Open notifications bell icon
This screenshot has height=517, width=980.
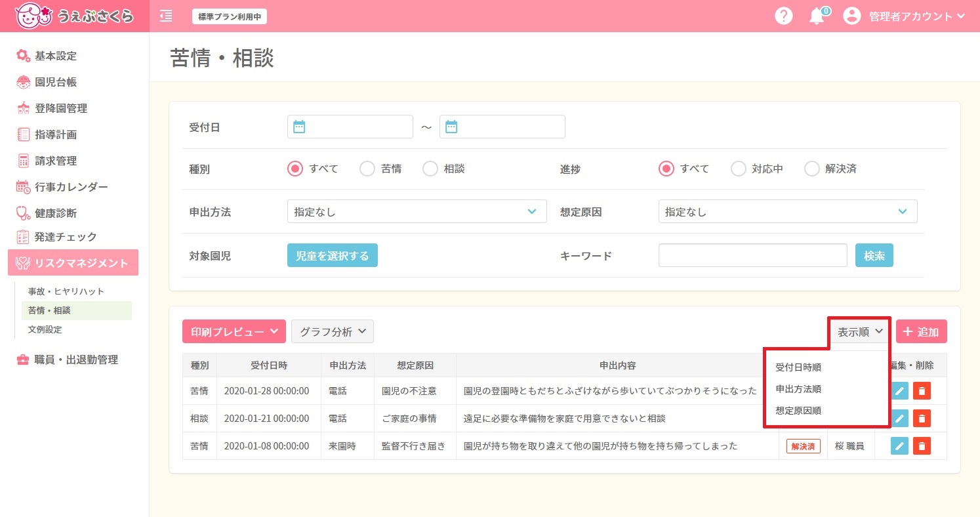pos(817,16)
